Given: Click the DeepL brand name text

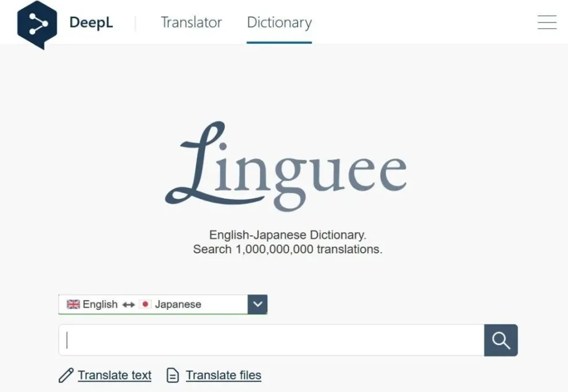Looking at the screenshot, I should tap(91, 22).
